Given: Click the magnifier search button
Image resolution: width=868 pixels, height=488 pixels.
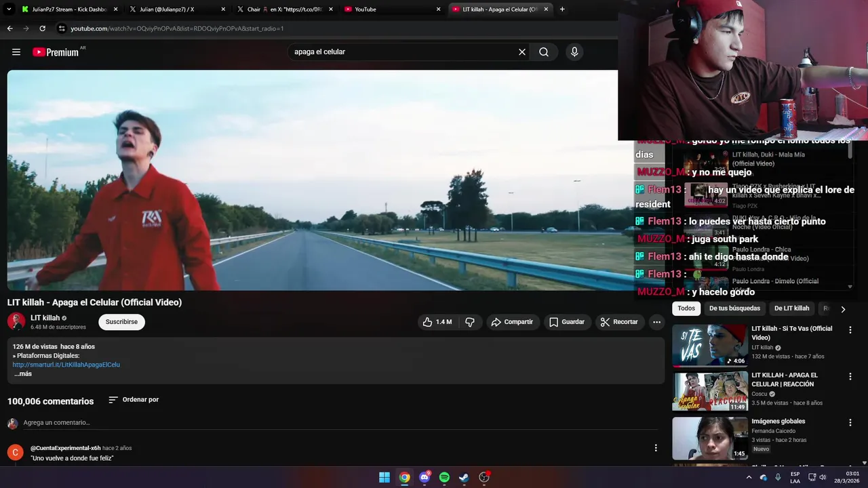Looking at the screenshot, I should [544, 52].
